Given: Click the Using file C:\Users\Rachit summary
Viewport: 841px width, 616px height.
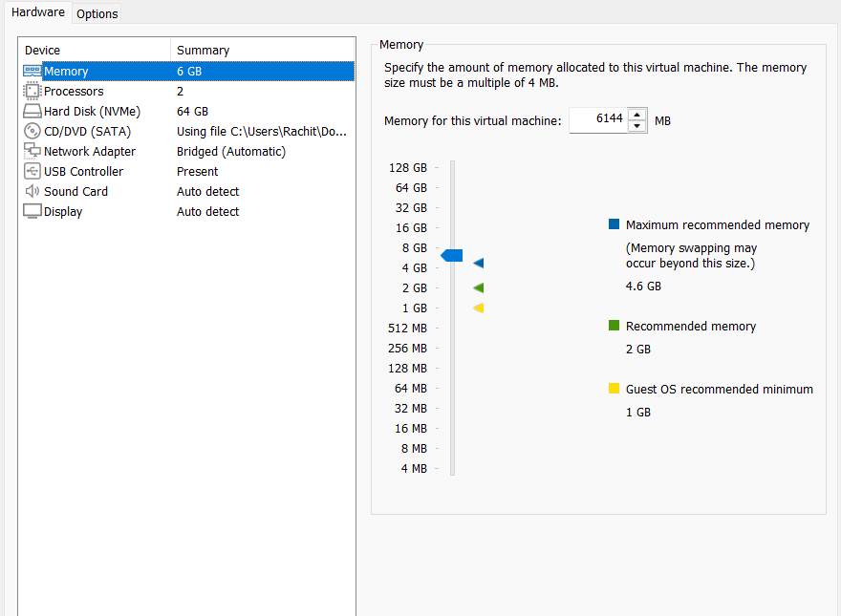Looking at the screenshot, I should (x=262, y=132).
